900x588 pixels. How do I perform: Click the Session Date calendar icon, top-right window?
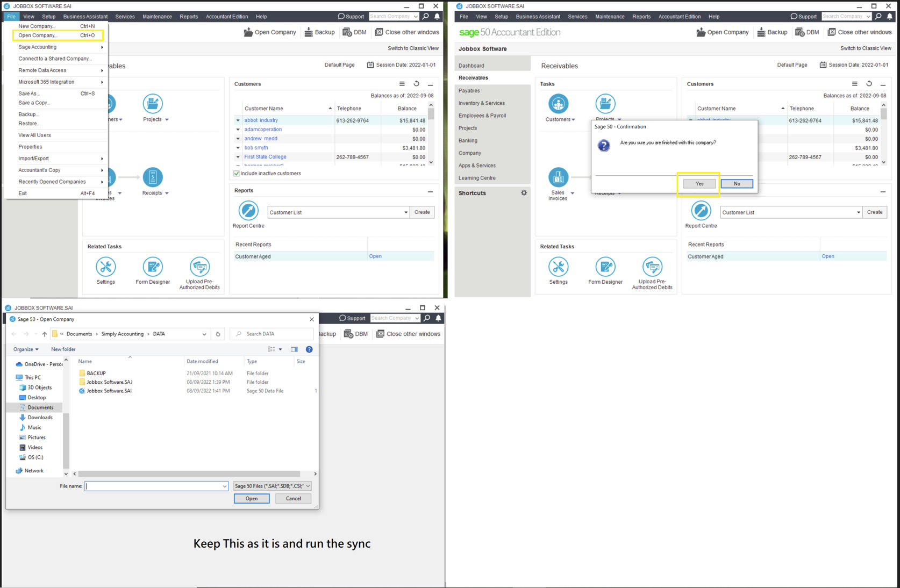823,65
